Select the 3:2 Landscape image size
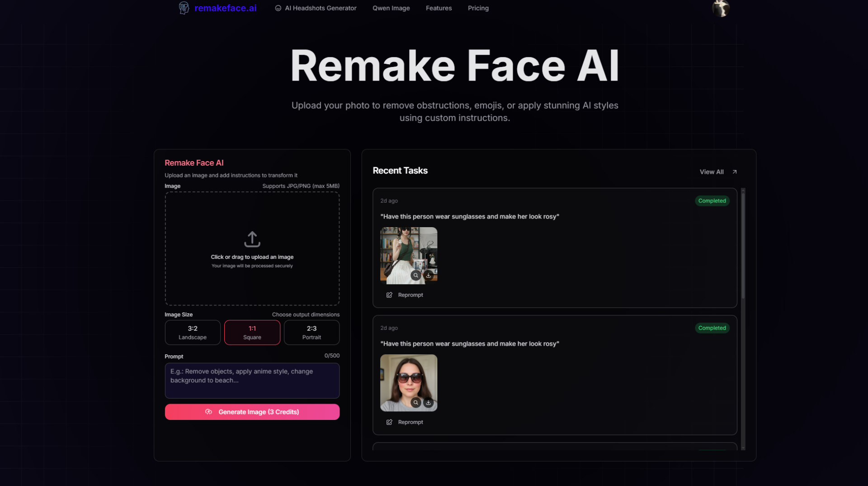868x486 pixels. click(x=193, y=333)
